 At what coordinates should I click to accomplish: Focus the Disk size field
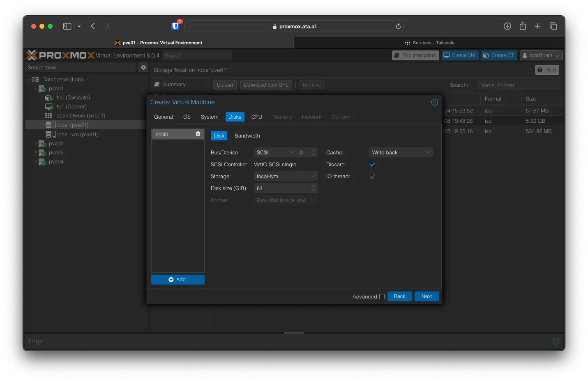point(281,188)
